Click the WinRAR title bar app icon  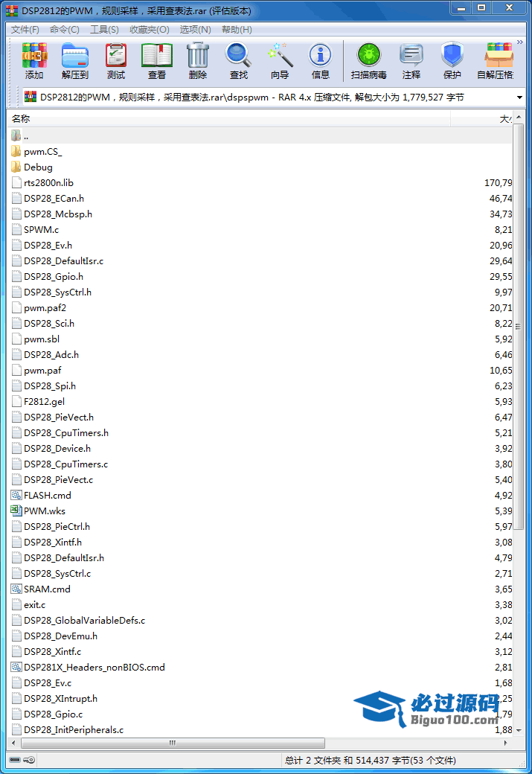pyautogui.click(x=12, y=10)
